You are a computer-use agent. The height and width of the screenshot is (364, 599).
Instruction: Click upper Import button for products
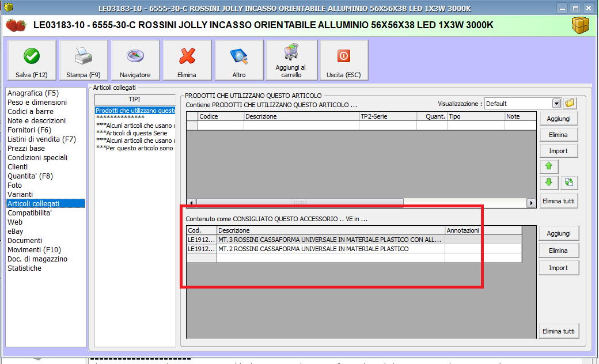pyautogui.click(x=559, y=151)
